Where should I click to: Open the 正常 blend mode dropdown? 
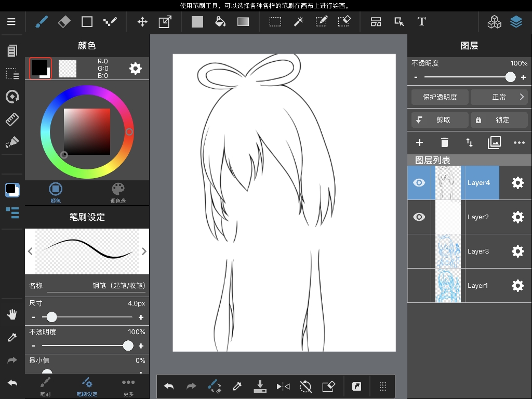[x=499, y=97]
